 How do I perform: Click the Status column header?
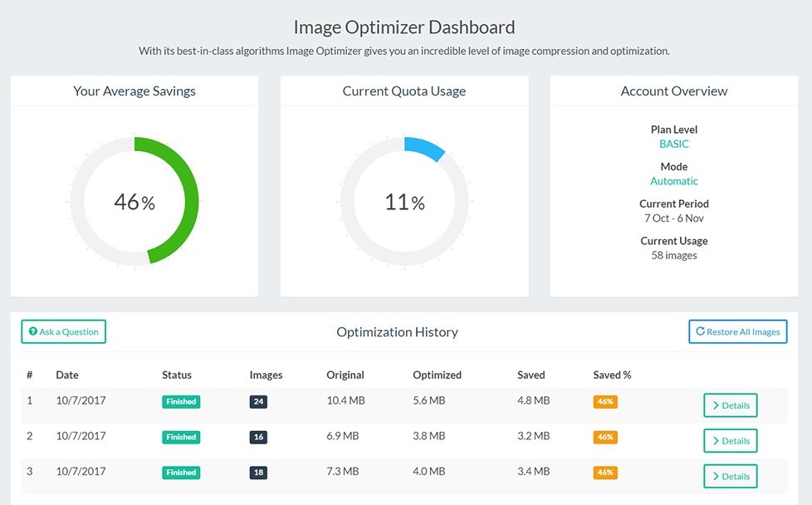coord(177,375)
